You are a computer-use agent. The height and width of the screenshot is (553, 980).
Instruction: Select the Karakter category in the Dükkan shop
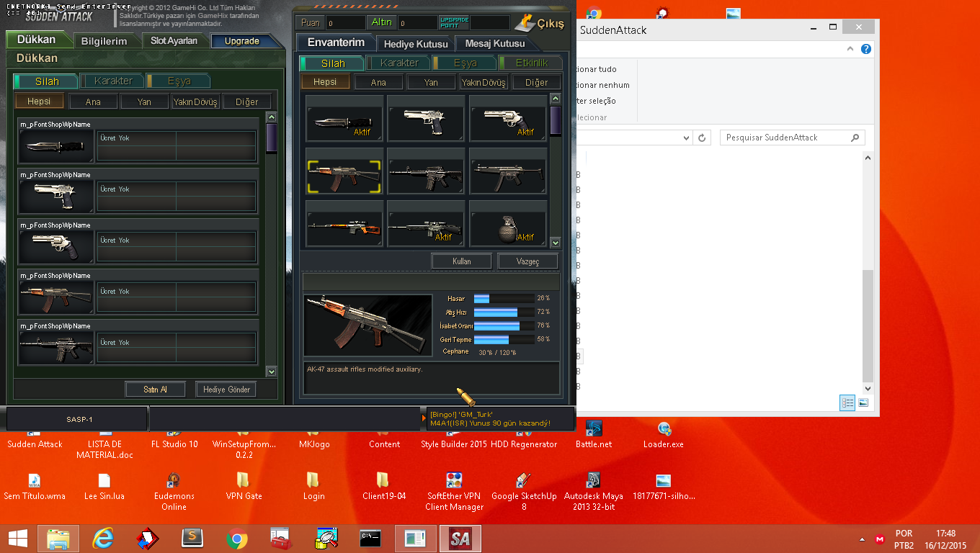click(x=113, y=81)
